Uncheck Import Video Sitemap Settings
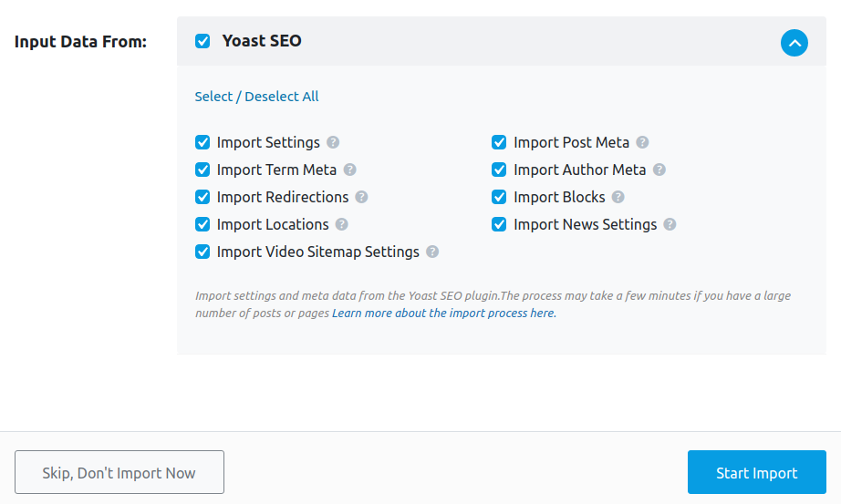 tap(202, 252)
